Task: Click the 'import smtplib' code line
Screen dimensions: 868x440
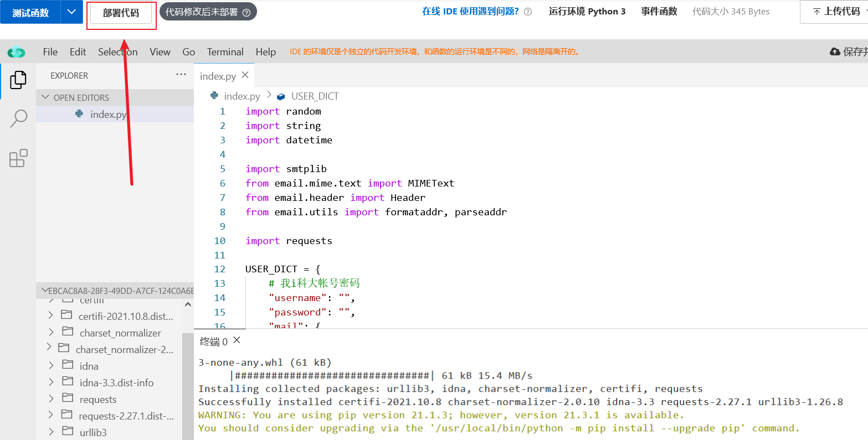Action: click(286, 169)
